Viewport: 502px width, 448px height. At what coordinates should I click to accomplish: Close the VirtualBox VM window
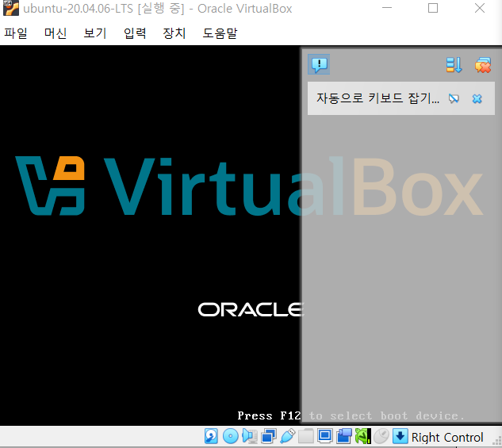(479, 8)
